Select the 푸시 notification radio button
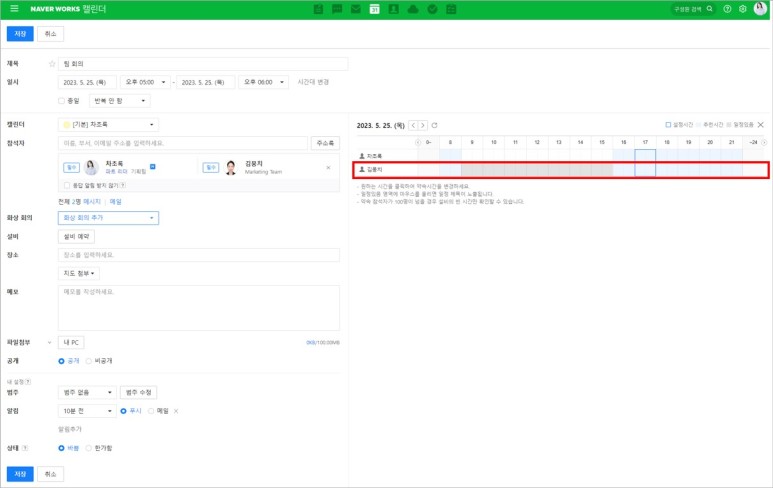The height and width of the screenshot is (488, 773). (x=123, y=411)
